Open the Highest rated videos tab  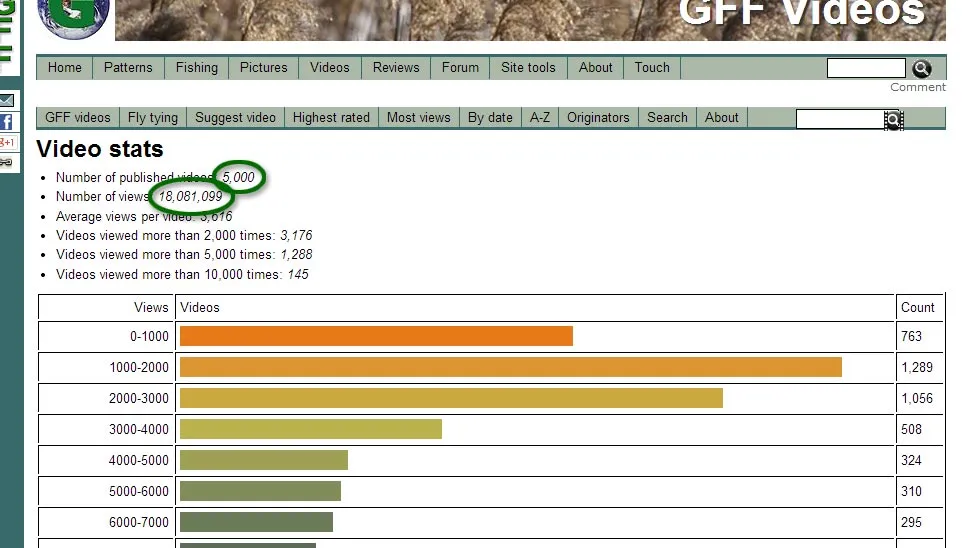pyautogui.click(x=331, y=117)
